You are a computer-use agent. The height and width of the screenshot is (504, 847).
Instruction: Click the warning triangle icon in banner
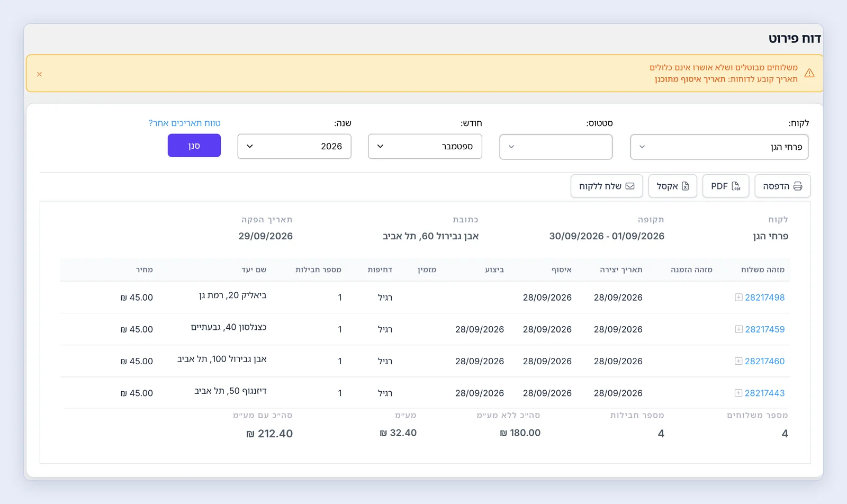[809, 73]
